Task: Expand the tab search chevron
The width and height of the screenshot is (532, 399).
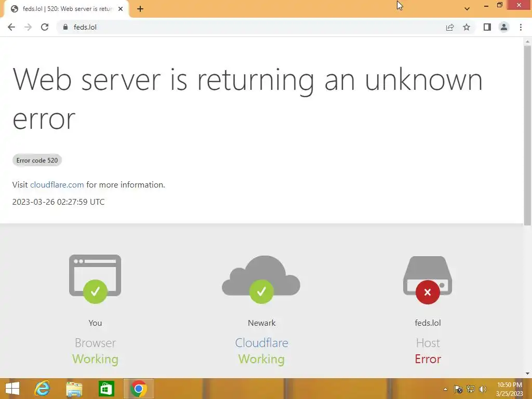Action: [x=467, y=9]
